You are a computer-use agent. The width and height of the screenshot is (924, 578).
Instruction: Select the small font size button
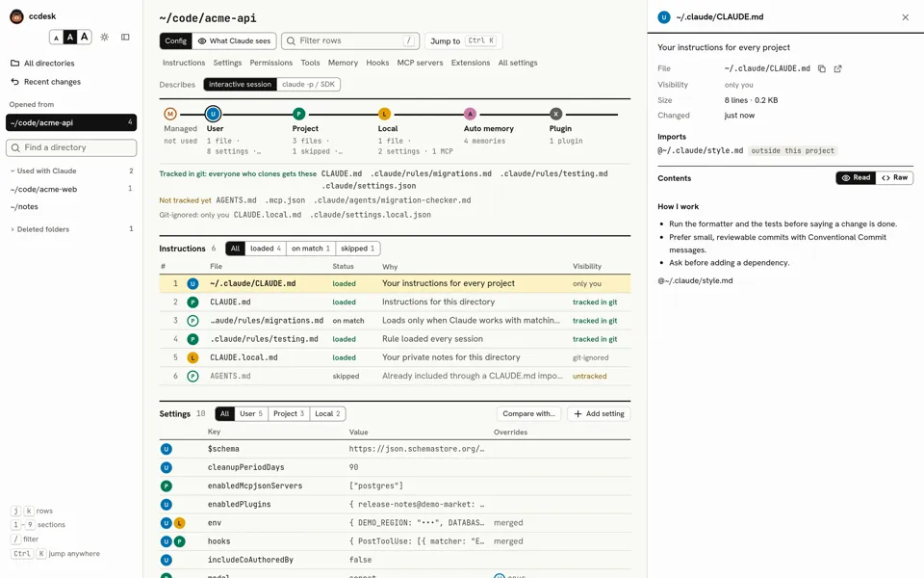[56, 38]
